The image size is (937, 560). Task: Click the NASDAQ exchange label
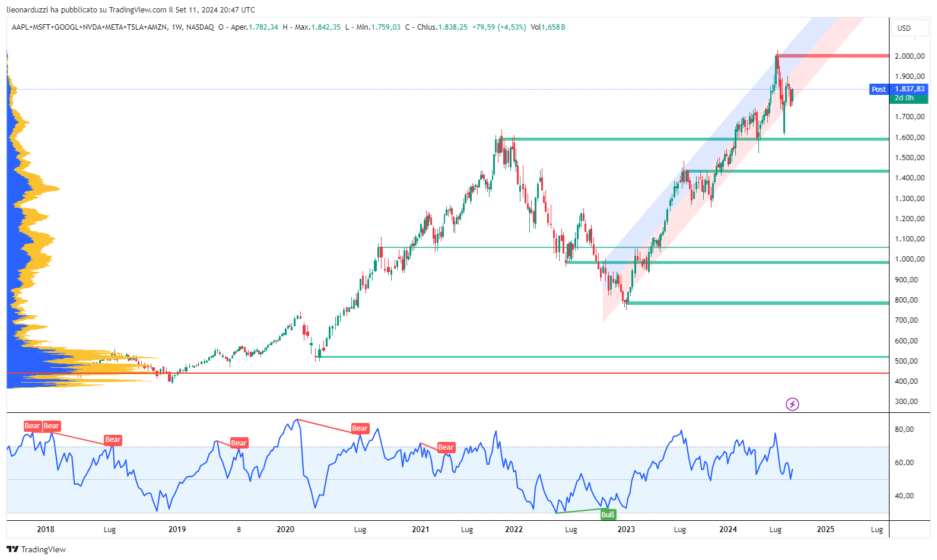coord(200,27)
